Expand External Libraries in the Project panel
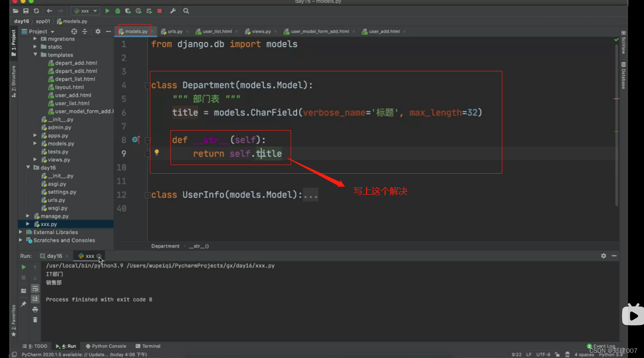This screenshot has height=358, width=644. 20,232
